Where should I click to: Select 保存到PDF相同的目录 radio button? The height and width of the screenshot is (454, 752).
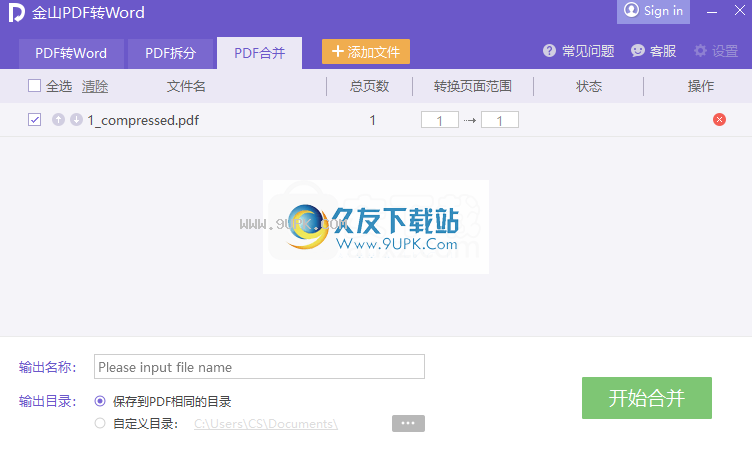(100, 401)
